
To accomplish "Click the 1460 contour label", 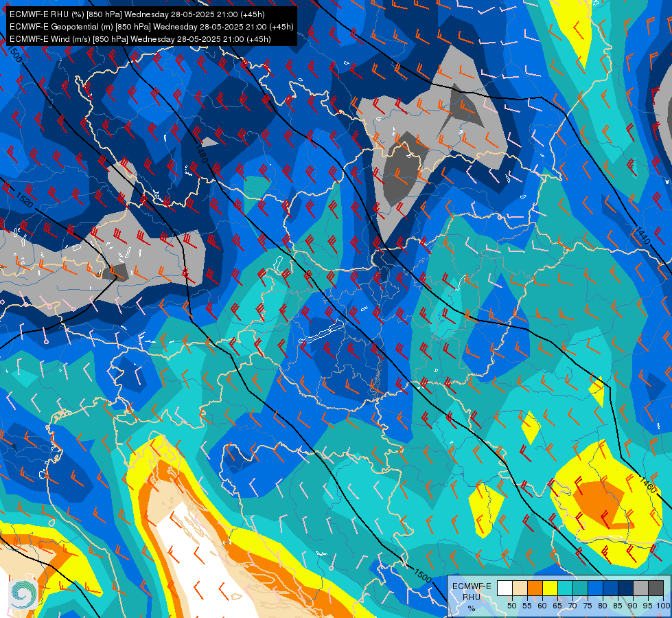I will [x=647, y=484].
